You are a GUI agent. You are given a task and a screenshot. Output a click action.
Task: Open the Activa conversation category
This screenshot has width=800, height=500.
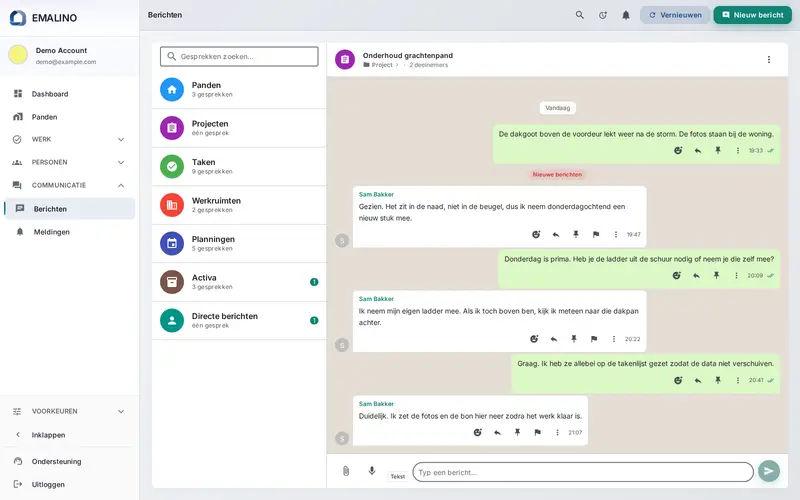point(239,282)
